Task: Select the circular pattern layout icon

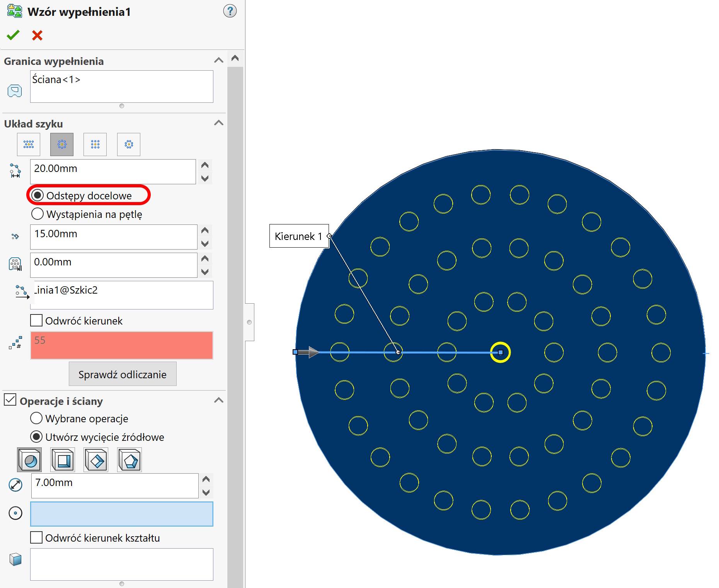Action: click(62, 144)
